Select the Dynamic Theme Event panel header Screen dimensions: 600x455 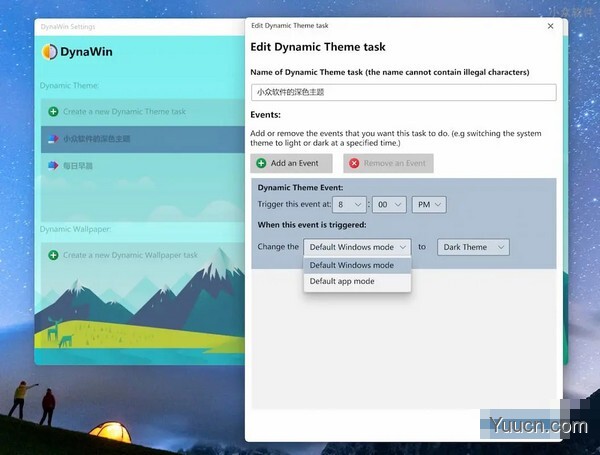(x=300, y=188)
